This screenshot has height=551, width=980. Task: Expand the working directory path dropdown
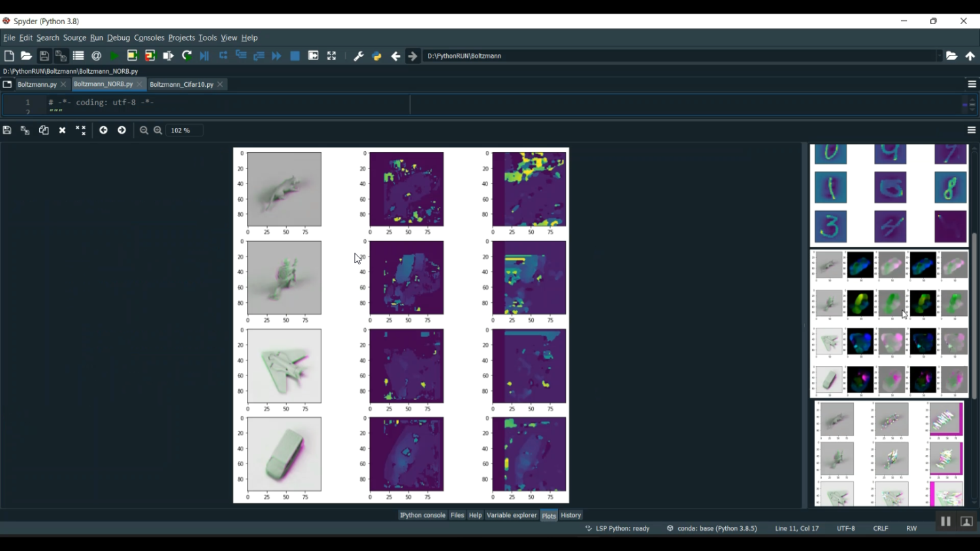[x=939, y=56]
